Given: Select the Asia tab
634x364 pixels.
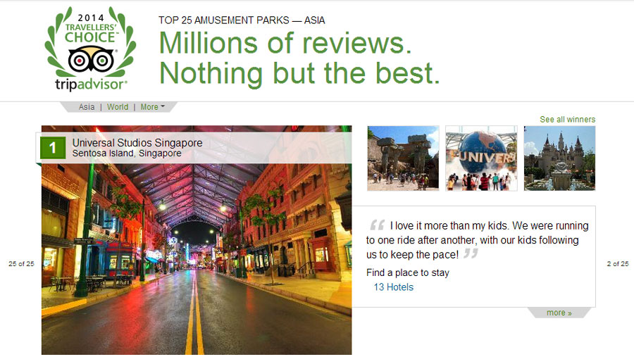Looking at the screenshot, I should [x=87, y=107].
